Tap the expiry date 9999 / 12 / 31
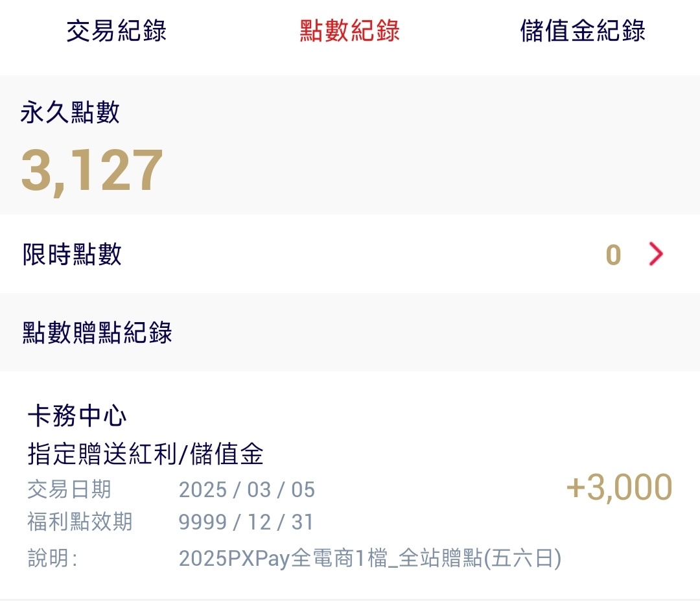 point(246,522)
